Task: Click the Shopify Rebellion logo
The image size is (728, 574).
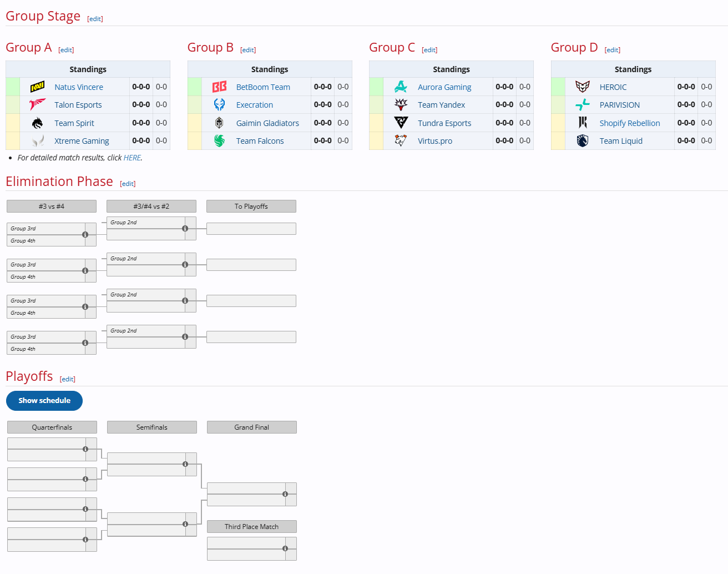Action: click(583, 123)
